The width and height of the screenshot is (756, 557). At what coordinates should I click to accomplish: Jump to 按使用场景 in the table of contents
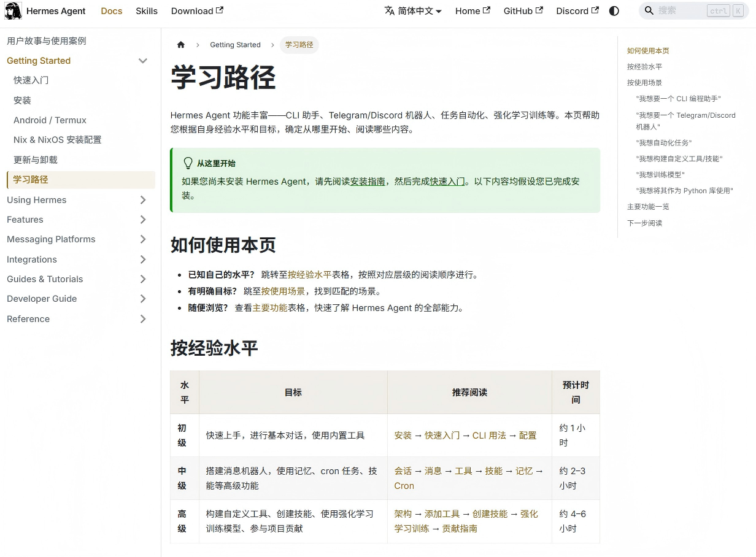click(644, 83)
